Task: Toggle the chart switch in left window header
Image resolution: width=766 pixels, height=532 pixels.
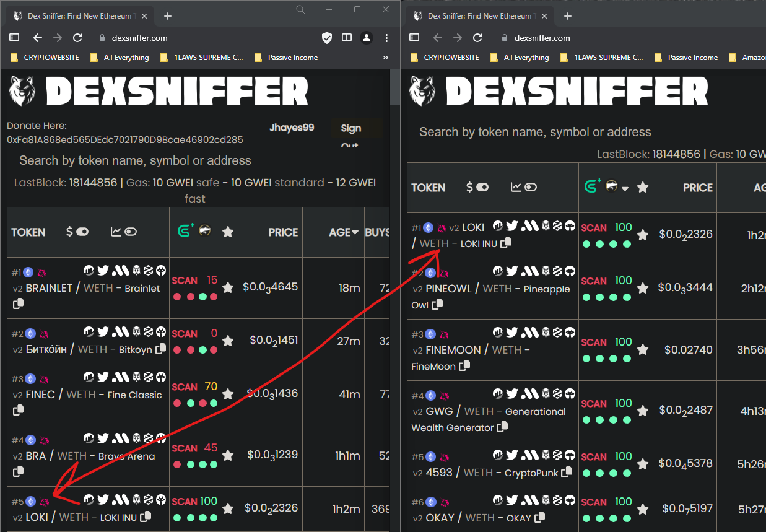Action: tap(131, 232)
